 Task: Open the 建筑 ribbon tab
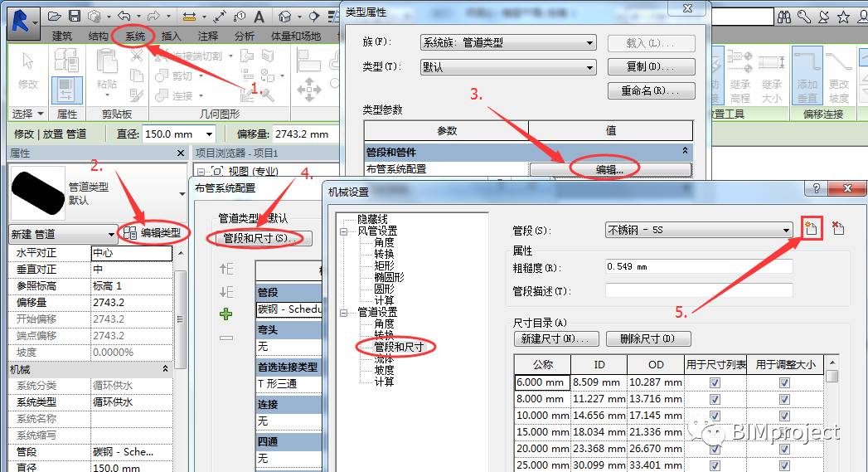(62, 36)
